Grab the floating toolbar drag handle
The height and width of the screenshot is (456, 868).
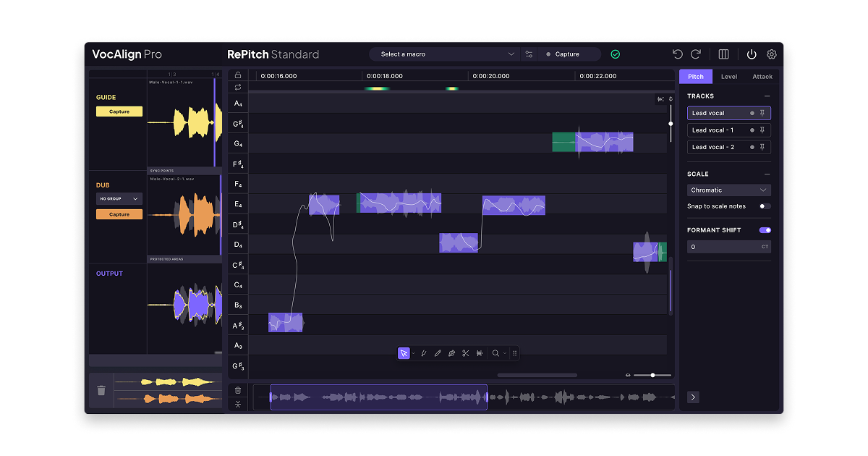514,353
